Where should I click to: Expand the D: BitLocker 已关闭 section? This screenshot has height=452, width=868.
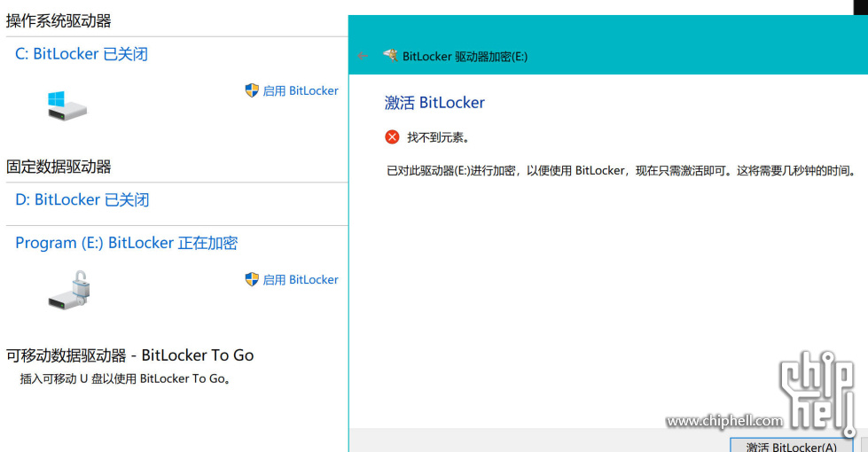pos(82,199)
